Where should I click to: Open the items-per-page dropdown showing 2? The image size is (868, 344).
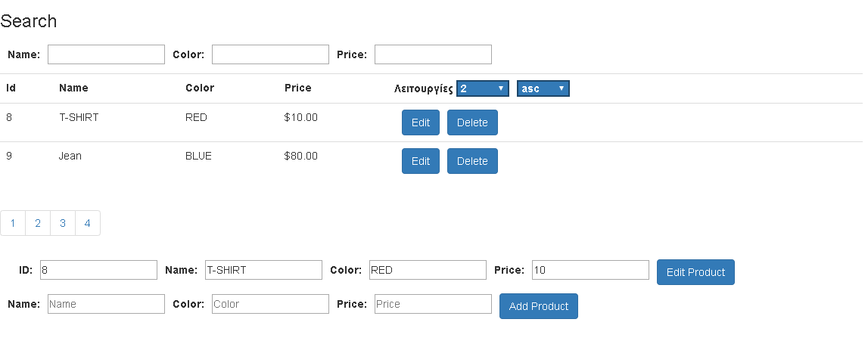coord(483,88)
